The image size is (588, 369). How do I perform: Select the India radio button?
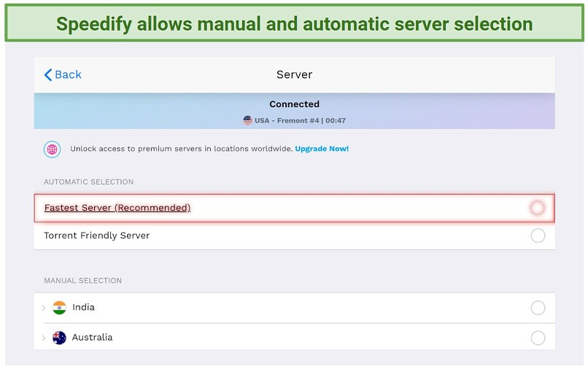538,308
